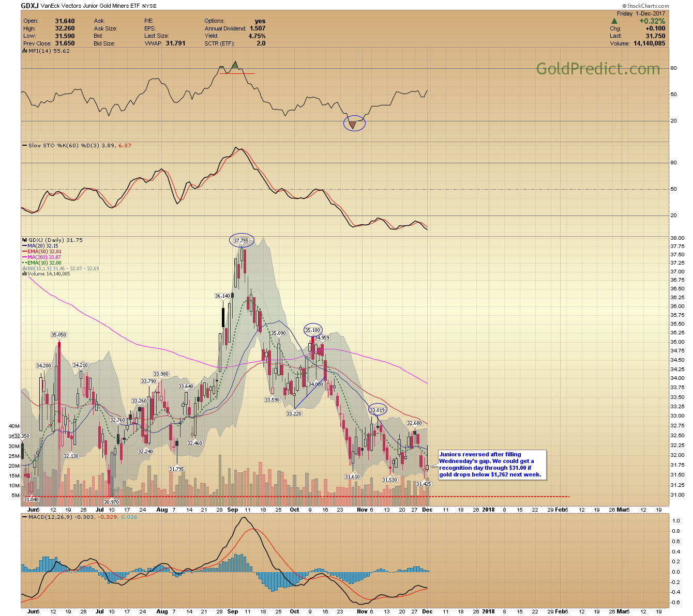
Task: Click the 34.000 price label
Action: (x=315, y=384)
